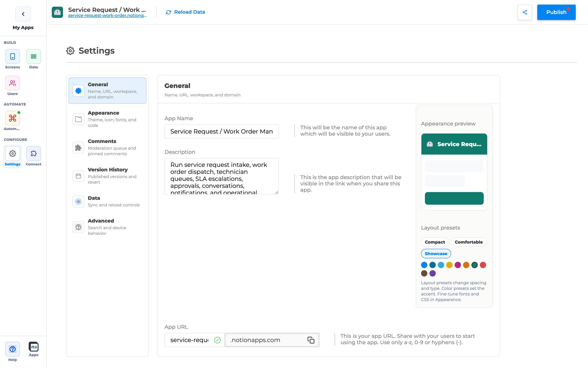Click the green button in appearance preview
The width and height of the screenshot is (588, 368).
[454, 198]
